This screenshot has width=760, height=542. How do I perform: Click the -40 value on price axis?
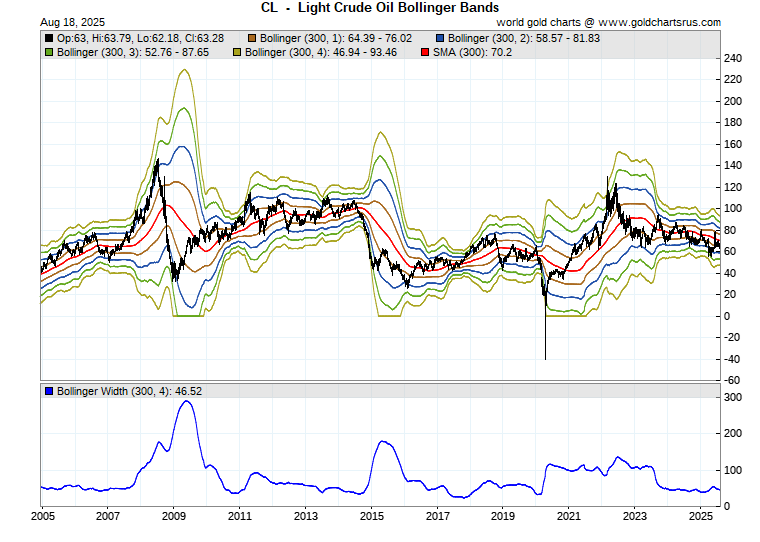pos(735,359)
